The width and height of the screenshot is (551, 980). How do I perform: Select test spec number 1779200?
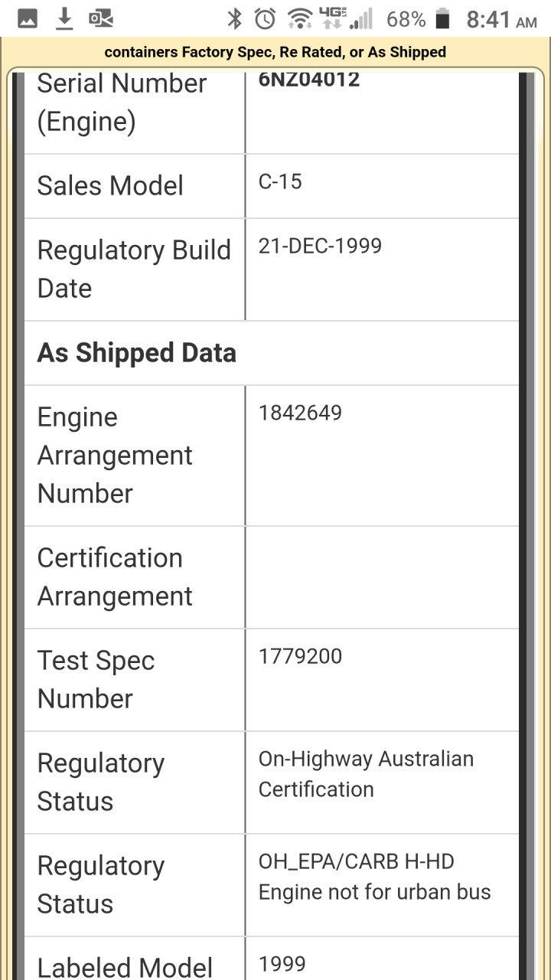[300, 656]
